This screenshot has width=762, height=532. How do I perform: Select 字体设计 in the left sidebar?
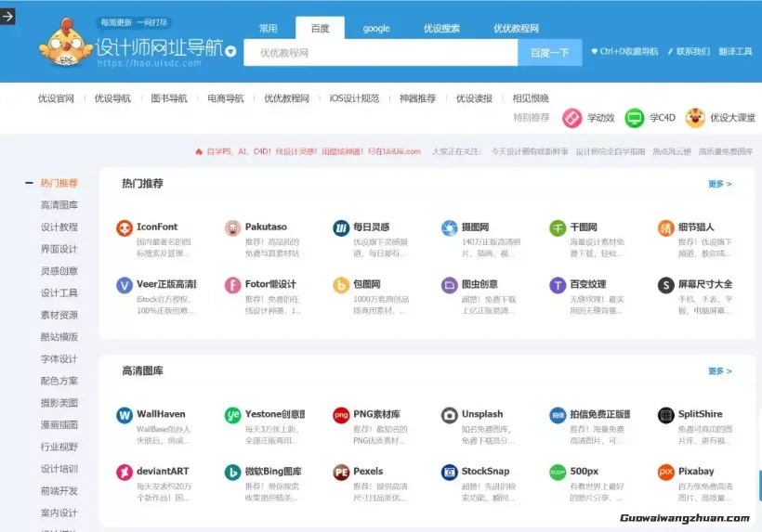tap(59, 359)
